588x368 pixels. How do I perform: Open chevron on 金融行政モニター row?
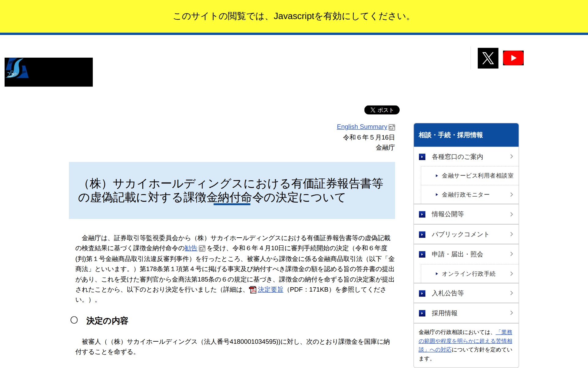(511, 194)
